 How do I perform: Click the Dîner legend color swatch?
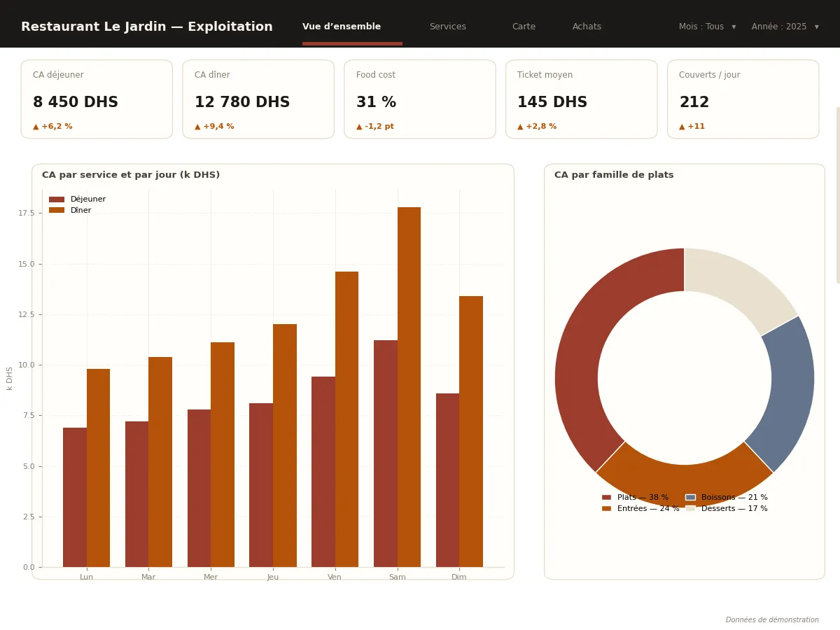(x=57, y=210)
